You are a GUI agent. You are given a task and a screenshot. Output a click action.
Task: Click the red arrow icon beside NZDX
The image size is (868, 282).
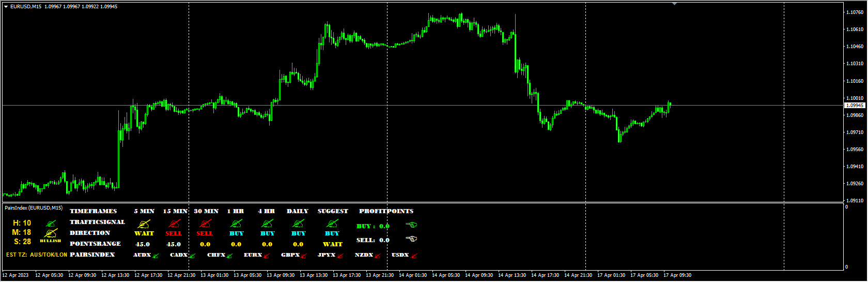click(378, 256)
